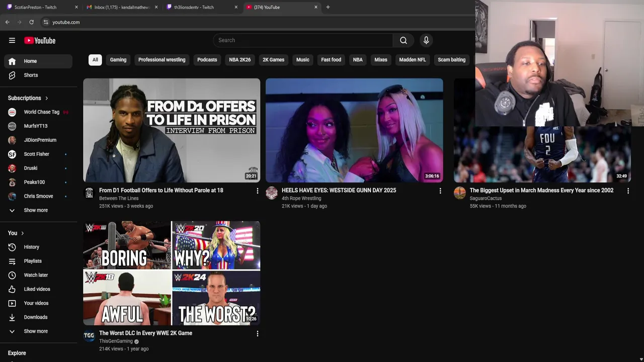Click ThisGenGaming channel avatar
This screenshot has height=362, width=644.
[x=89, y=336]
